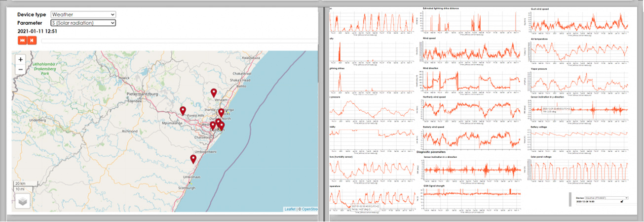This screenshot has height=222, width=644.
Task: Pick the southern marker above Umkomaas
Action: point(193,158)
